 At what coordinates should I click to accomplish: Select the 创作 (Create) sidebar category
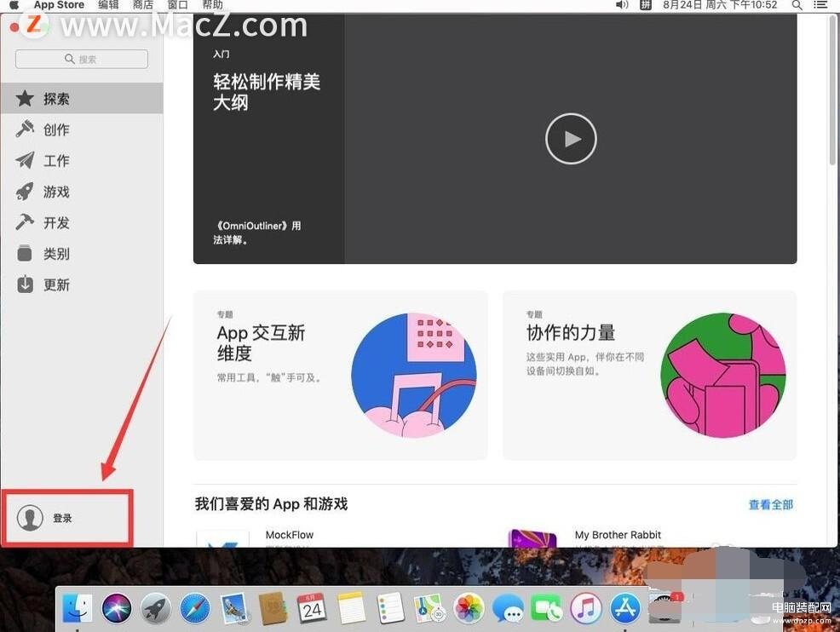click(56, 129)
